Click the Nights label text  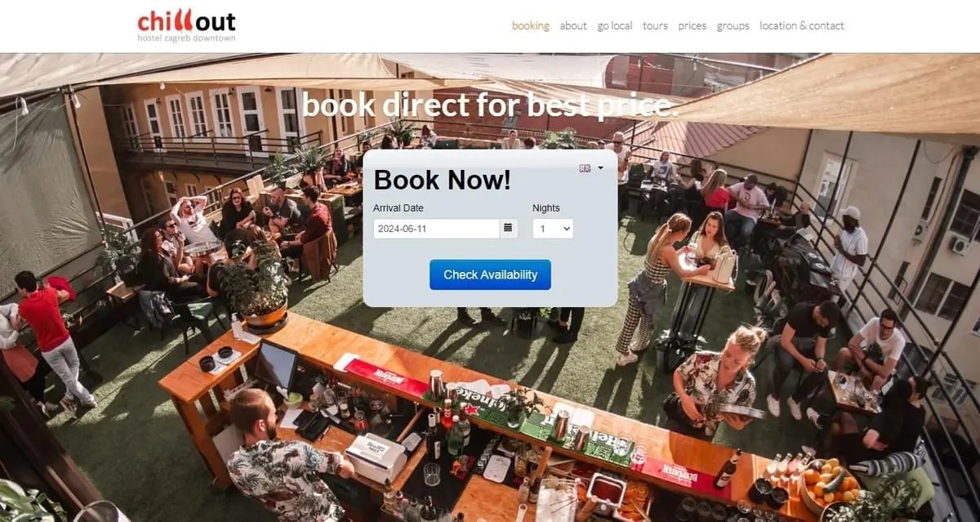[x=546, y=207]
